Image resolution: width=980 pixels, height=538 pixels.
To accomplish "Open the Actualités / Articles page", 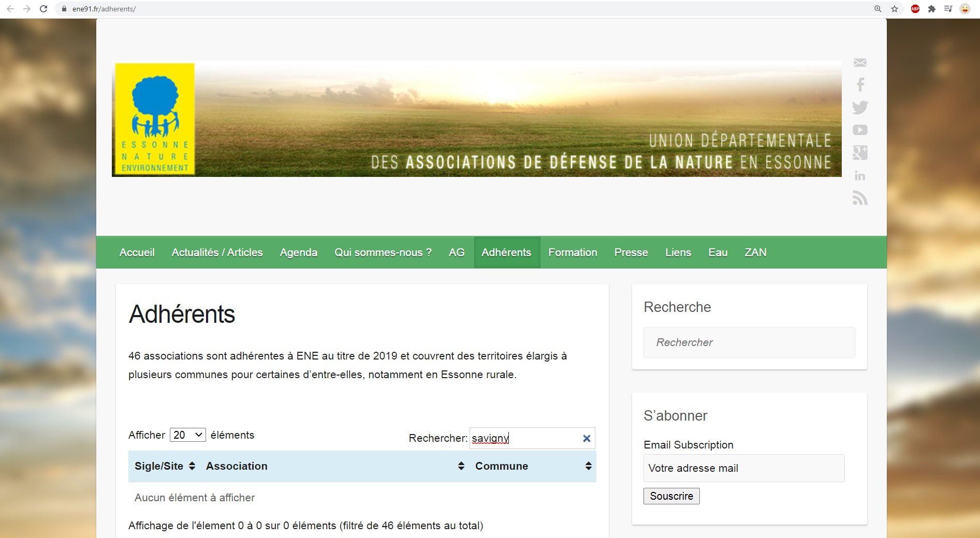I will tap(217, 252).
